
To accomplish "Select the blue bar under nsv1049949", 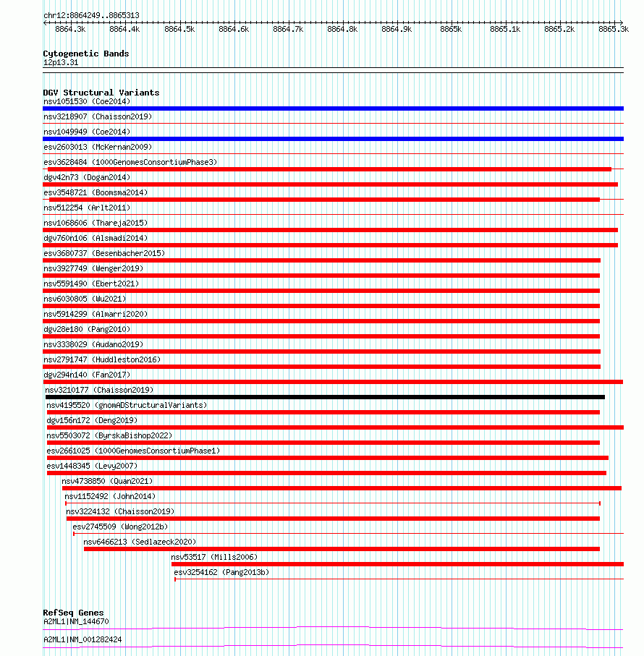I will (333, 139).
